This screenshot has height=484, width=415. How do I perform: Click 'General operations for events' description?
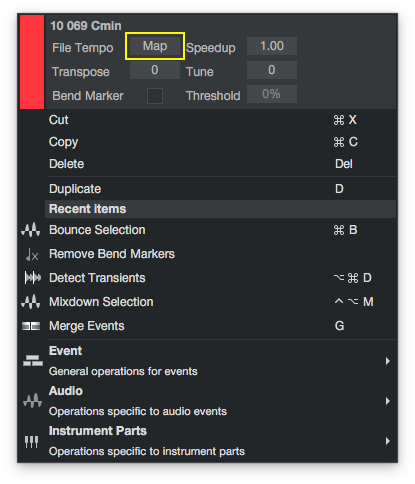pyautogui.click(x=123, y=371)
